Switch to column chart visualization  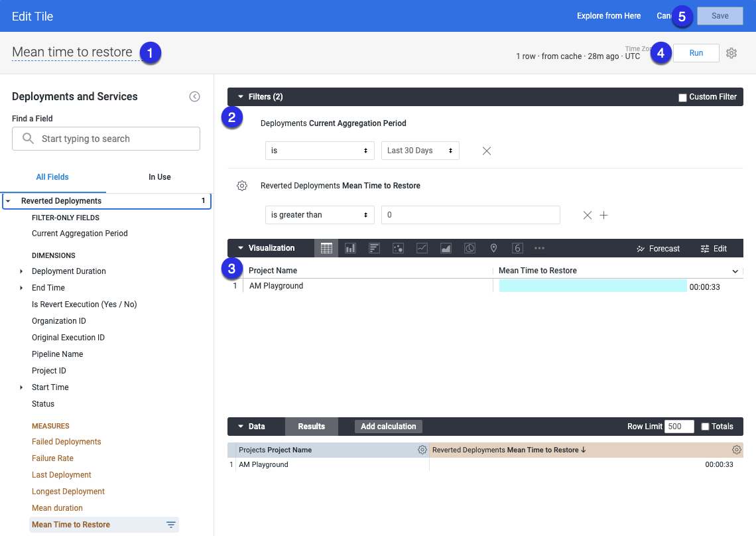click(350, 248)
